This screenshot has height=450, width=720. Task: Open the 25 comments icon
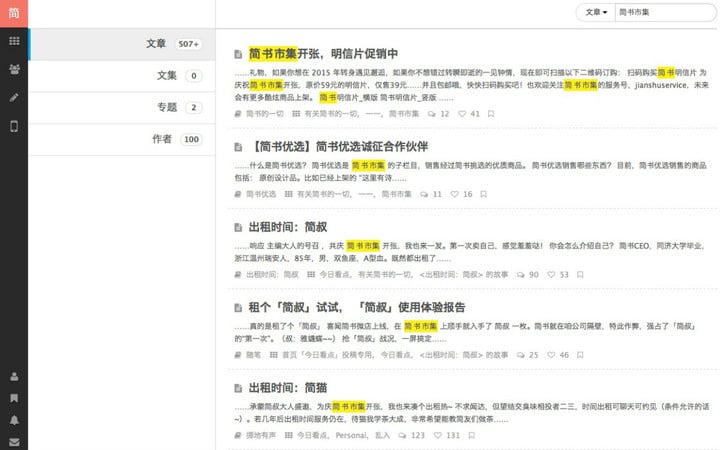coord(521,355)
